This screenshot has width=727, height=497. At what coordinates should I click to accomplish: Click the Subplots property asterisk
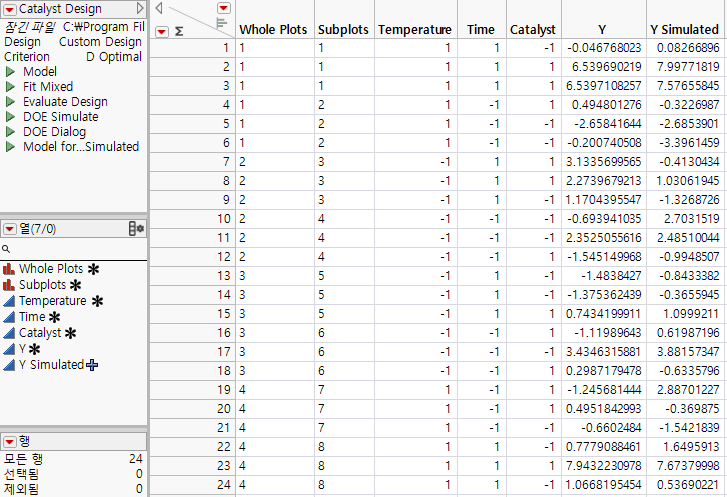tap(75, 286)
